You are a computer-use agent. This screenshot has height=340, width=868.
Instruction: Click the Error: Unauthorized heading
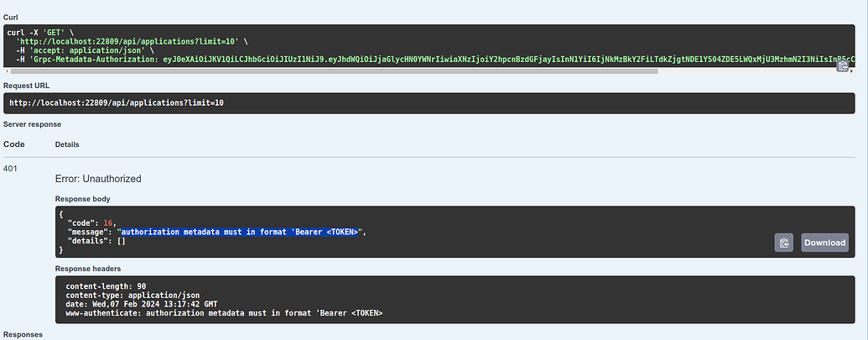(x=98, y=179)
